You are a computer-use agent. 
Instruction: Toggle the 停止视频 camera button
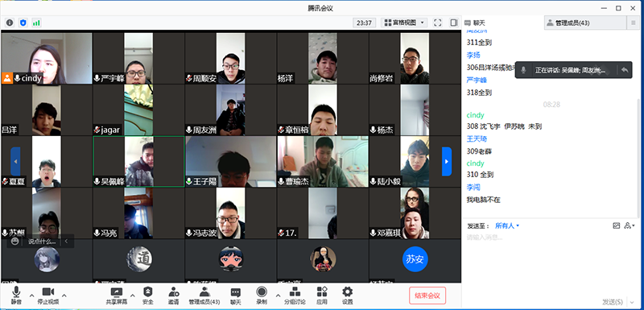[x=48, y=296]
